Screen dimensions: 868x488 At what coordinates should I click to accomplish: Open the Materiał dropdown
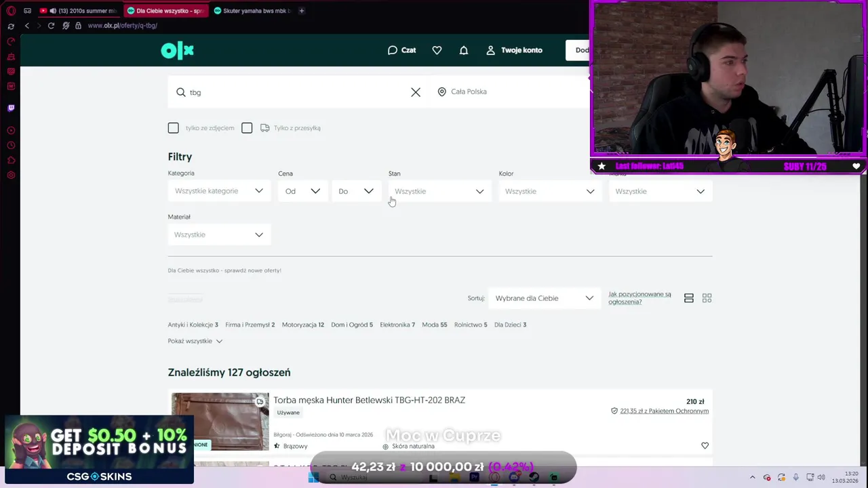219,235
